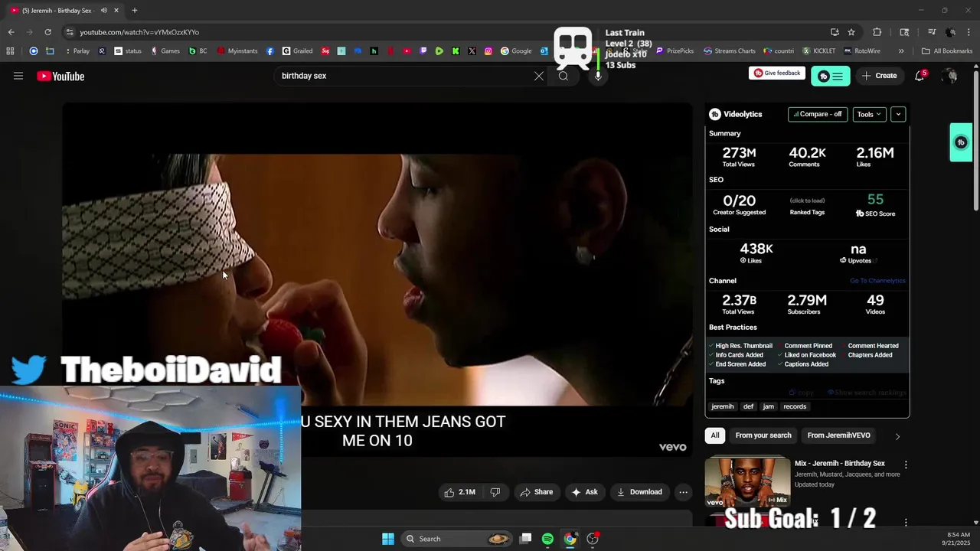This screenshot has height=551, width=980.
Task: Load Ranked Tags via click to load
Action: [x=807, y=201]
